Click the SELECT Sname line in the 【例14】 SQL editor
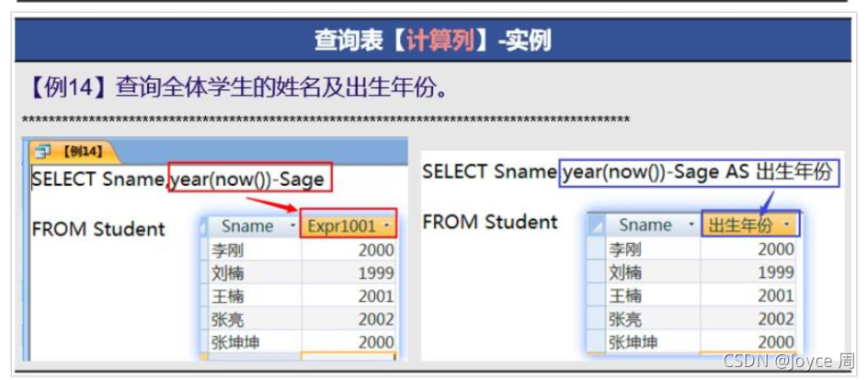868x380 pixels. pyautogui.click(x=178, y=179)
